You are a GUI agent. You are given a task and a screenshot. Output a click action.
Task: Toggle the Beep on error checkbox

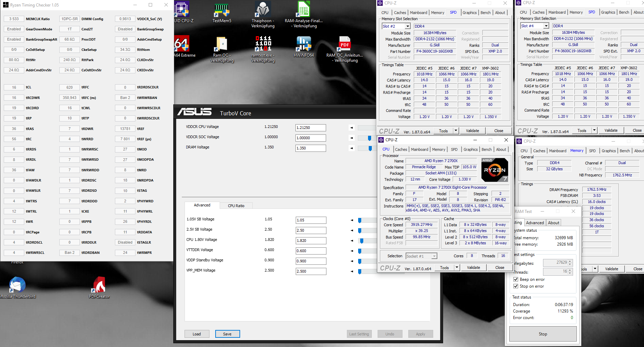coord(516,279)
